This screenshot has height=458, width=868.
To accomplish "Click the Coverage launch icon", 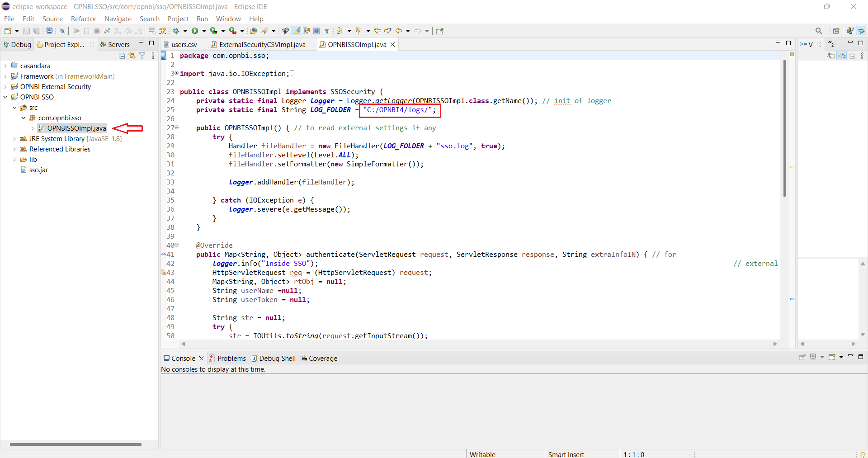I will click(x=214, y=31).
